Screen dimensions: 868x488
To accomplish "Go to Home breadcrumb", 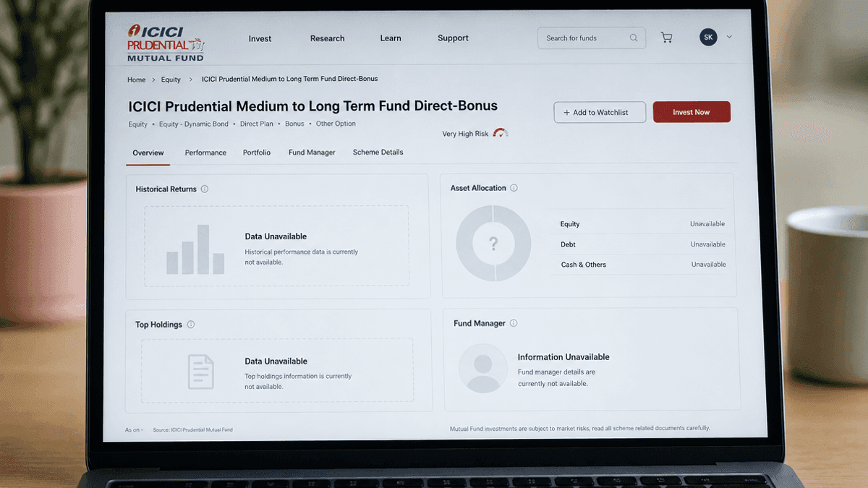I will [136, 80].
